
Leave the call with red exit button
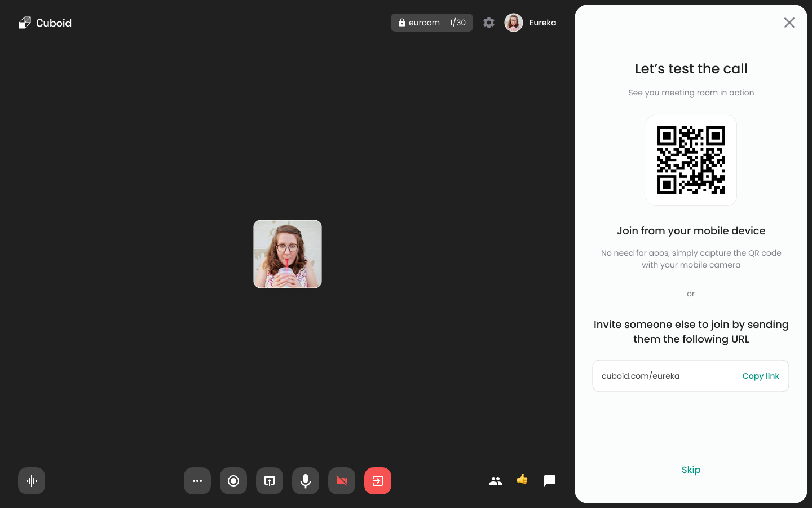378,481
